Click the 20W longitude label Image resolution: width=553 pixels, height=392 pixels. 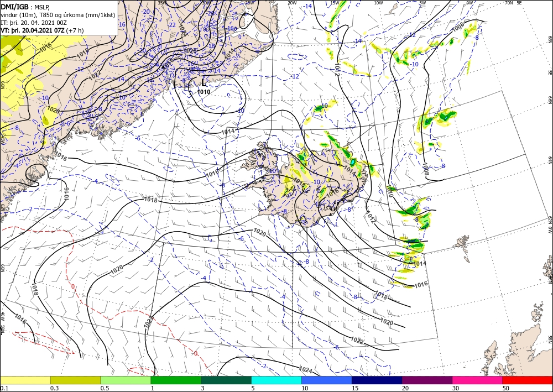tap(291, 3)
